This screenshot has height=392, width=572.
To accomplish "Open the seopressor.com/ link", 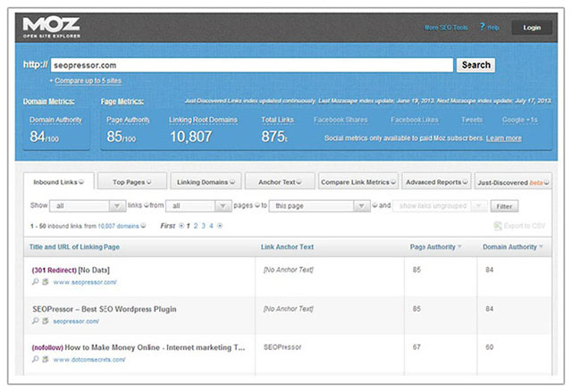I will [x=76, y=321].
